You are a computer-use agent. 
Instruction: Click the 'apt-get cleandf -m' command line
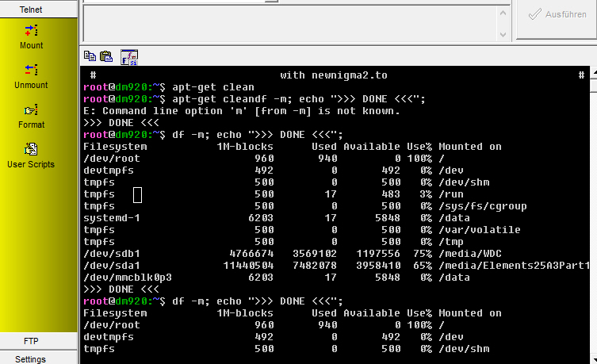254,99
